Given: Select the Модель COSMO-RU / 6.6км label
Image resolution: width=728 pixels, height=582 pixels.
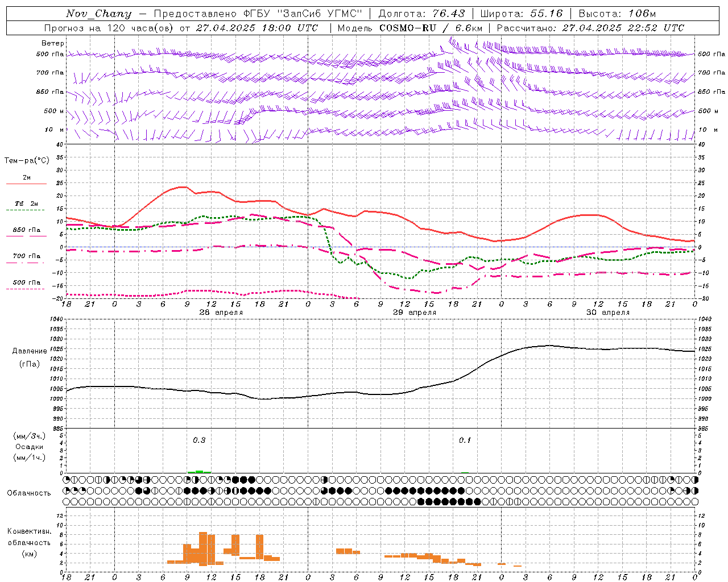Looking at the screenshot, I should tap(409, 28).
